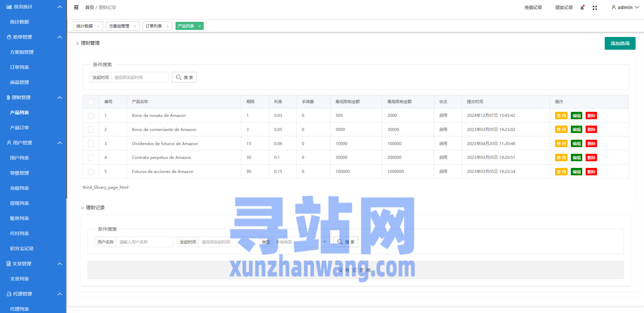Close the 统计数据 tab with its X
The height and width of the screenshot is (313, 644).
click(x=98, y=26)
